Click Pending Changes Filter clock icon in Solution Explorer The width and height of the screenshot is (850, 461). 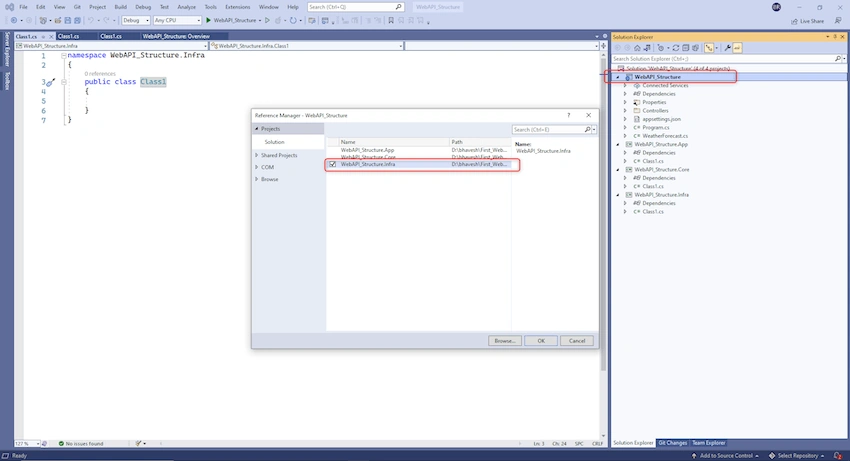[x=661, y=48]
